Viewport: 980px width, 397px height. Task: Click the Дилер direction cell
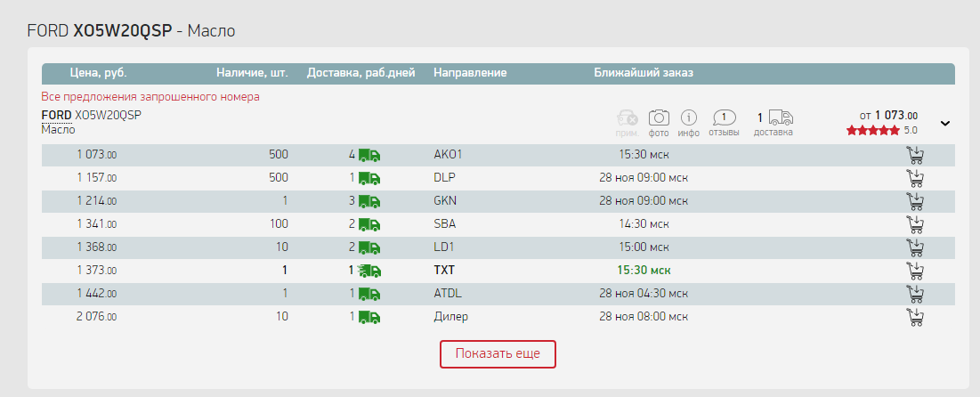point(450,317)
